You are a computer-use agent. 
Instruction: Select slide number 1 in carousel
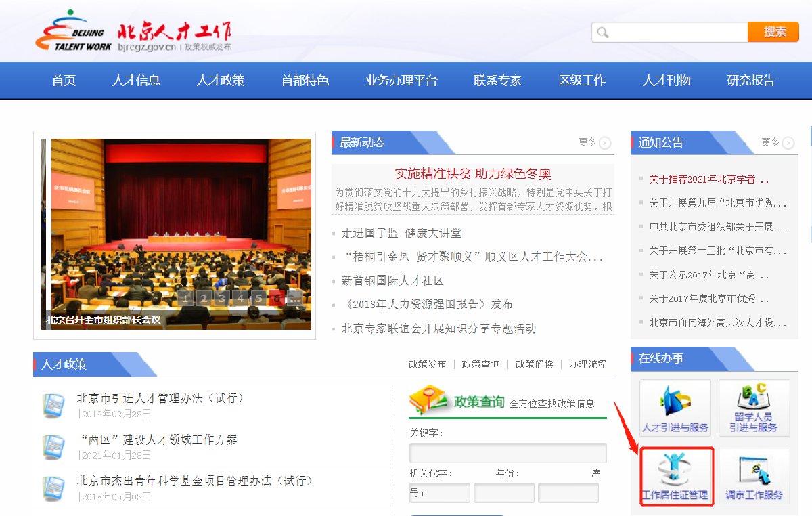[x=186, y=297]
